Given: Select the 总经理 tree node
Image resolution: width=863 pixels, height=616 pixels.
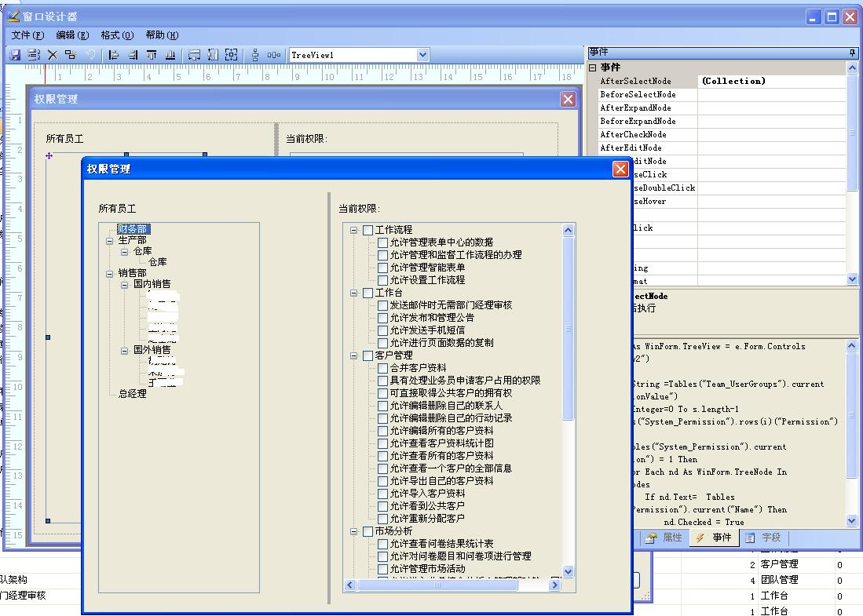Looking at the screenshot, I should [x=132, y=393].
